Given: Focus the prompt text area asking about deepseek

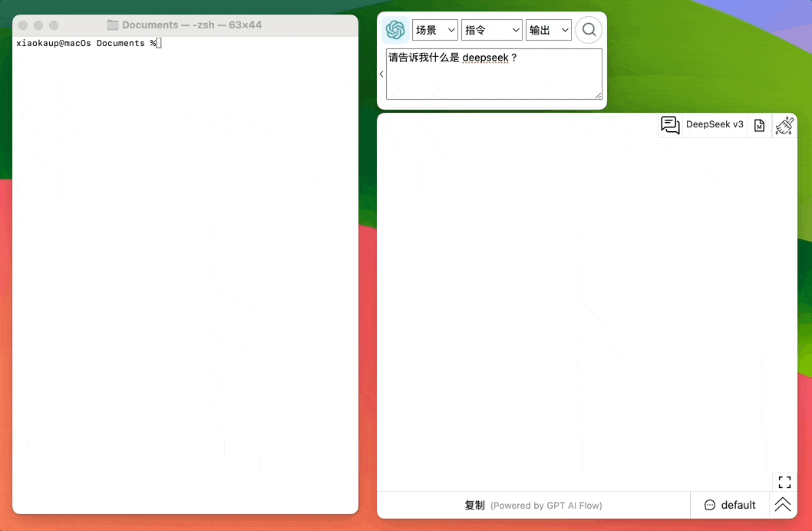Looking at the screenshot, I should (494, 74).
